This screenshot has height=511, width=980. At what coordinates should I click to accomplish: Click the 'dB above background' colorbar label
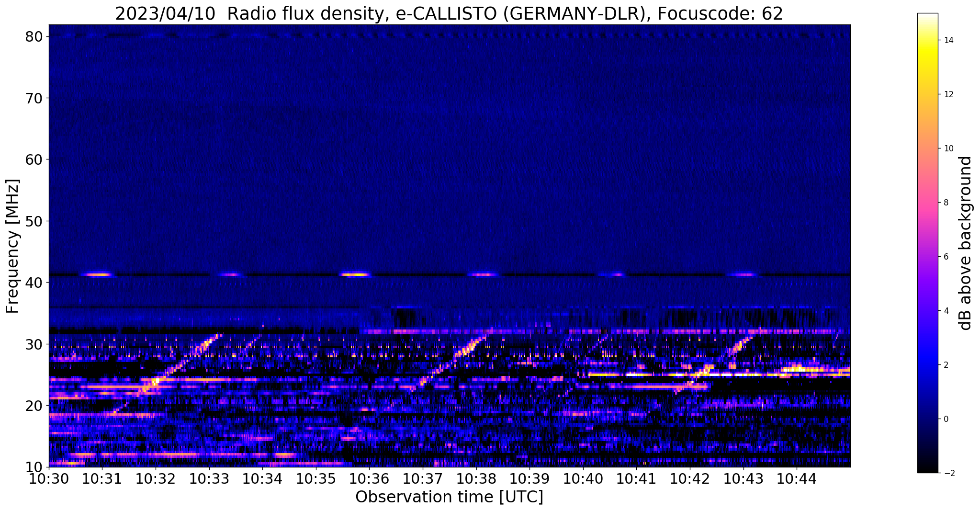pos(966,243)
